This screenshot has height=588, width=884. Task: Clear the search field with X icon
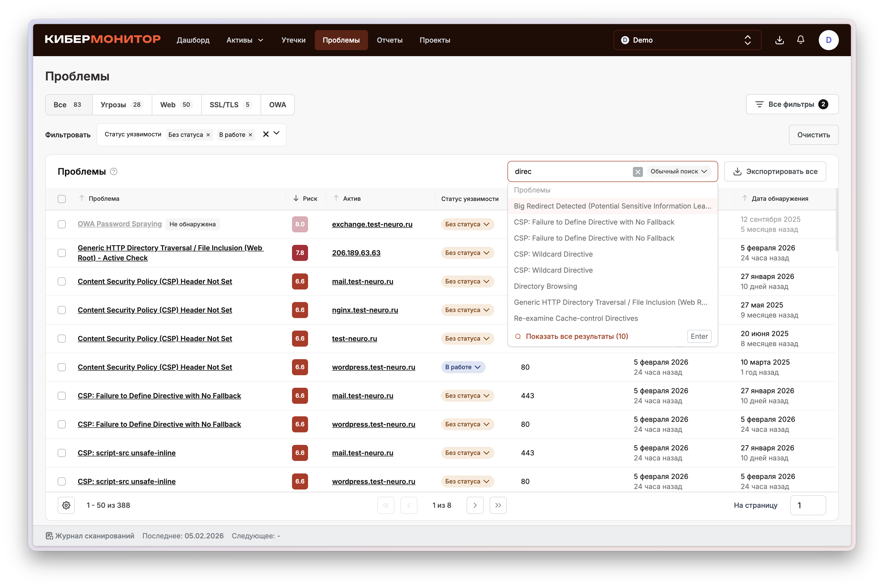(x=637, y=172)
